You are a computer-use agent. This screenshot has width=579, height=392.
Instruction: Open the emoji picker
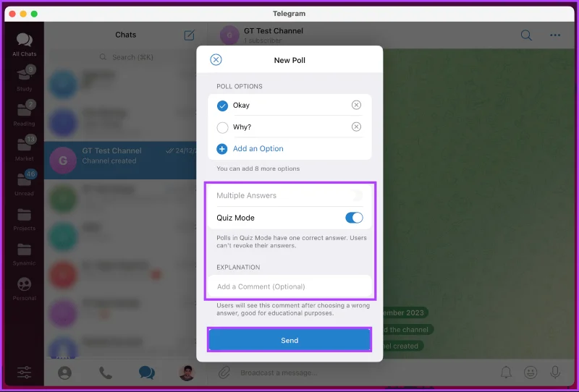coord(531,372)
